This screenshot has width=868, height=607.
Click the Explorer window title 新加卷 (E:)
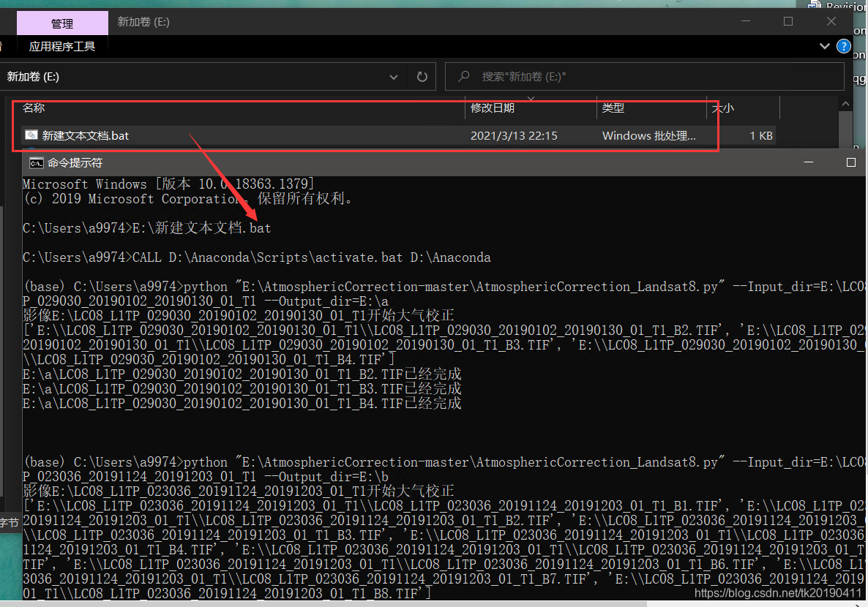pos(143,22)
